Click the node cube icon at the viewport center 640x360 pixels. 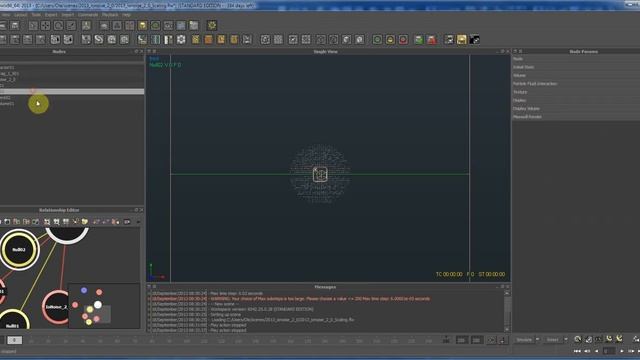(320, 174)
